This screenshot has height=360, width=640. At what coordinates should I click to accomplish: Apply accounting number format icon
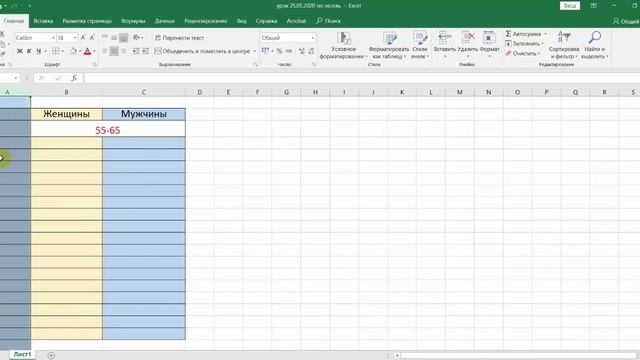[x=265, y=51]
